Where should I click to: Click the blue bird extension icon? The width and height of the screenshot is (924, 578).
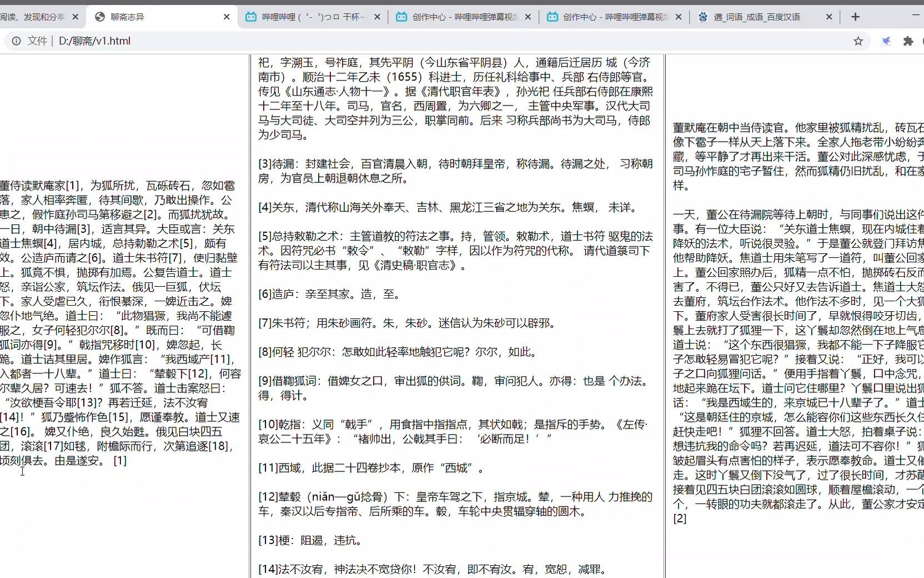pos(886,41)
